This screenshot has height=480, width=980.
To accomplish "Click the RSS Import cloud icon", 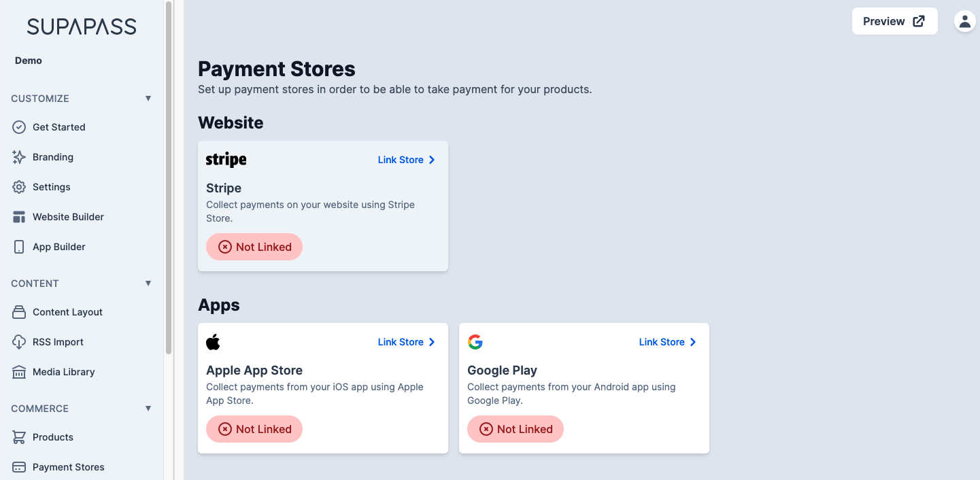I will (19, 342).
